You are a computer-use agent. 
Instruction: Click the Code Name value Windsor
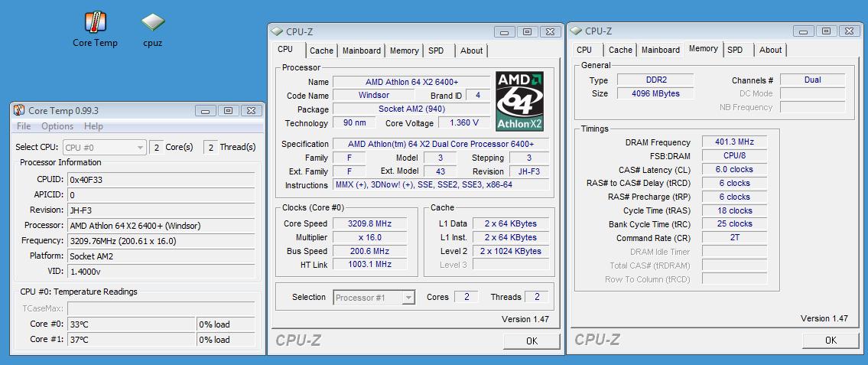click(374, 95)
